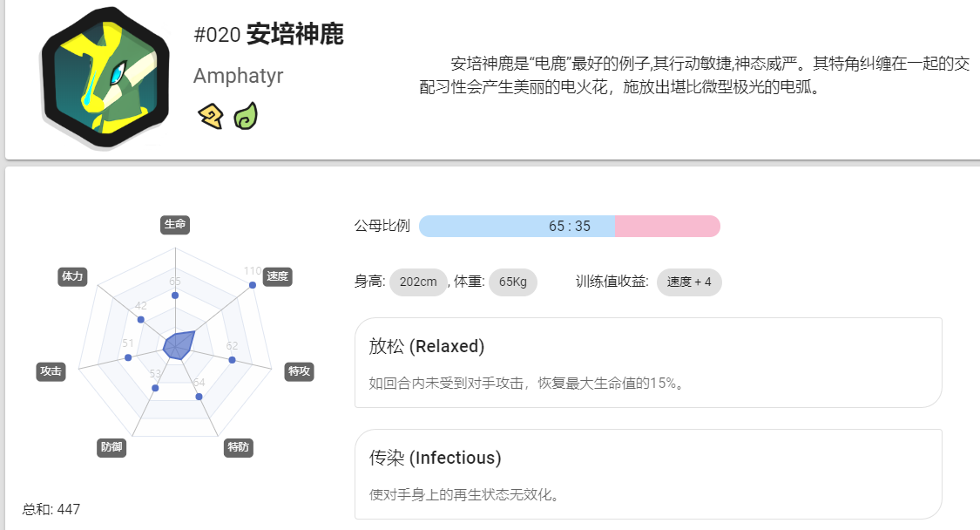Open the 传染 (Infectious) trait card

(x=648, y=474)
